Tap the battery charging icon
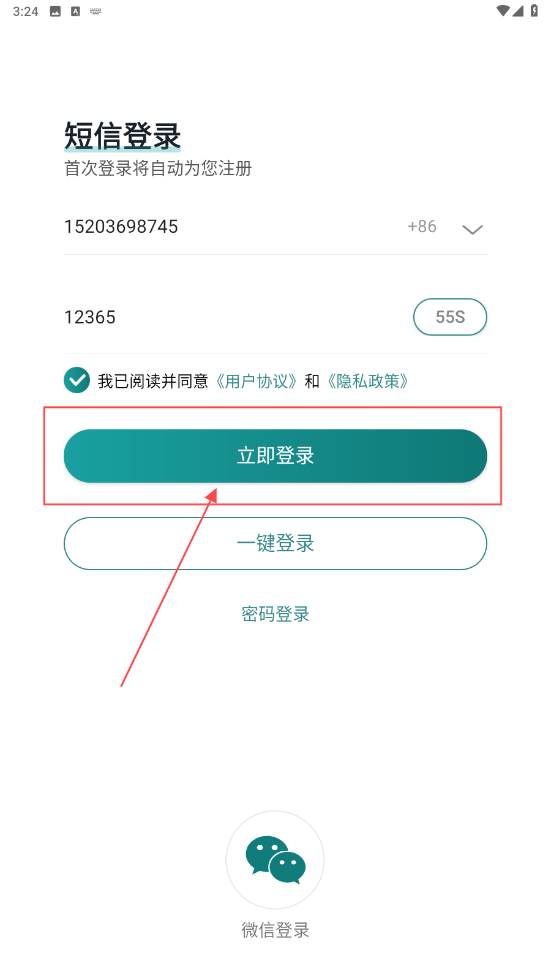 coord(534,10)
